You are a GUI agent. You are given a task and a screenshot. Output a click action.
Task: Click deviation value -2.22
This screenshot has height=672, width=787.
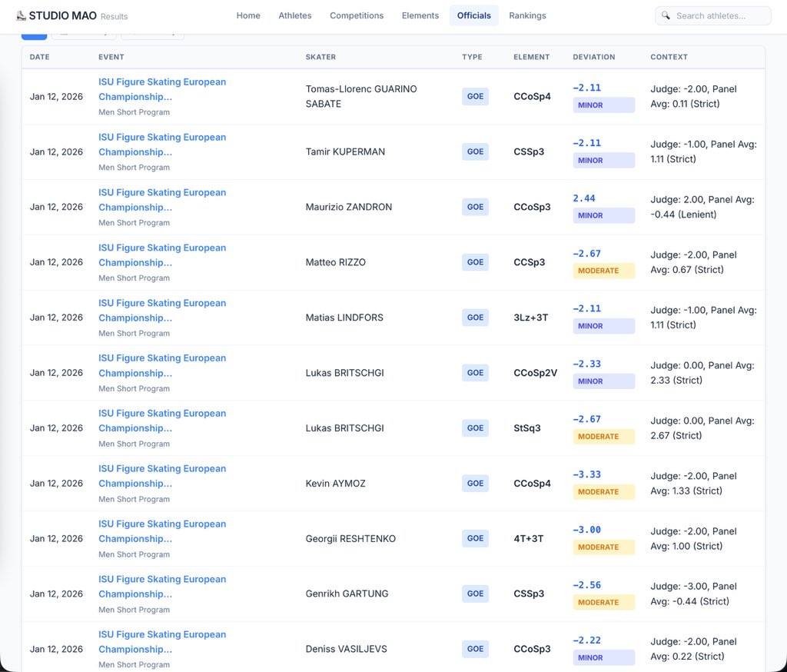(x=586, y=640)
